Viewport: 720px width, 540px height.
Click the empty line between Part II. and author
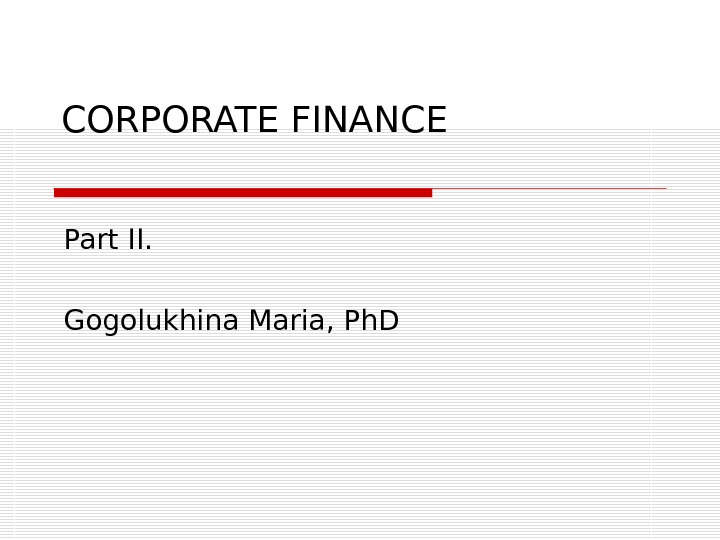click(200, 282)
